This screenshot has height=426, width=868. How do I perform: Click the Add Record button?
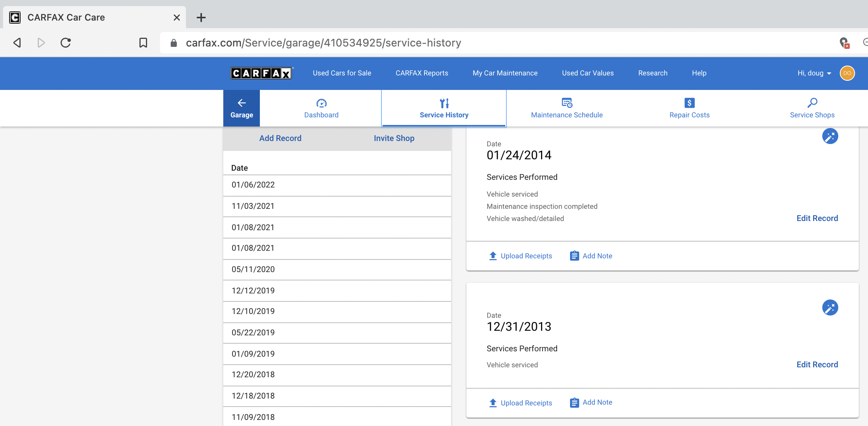coord(280,138)
